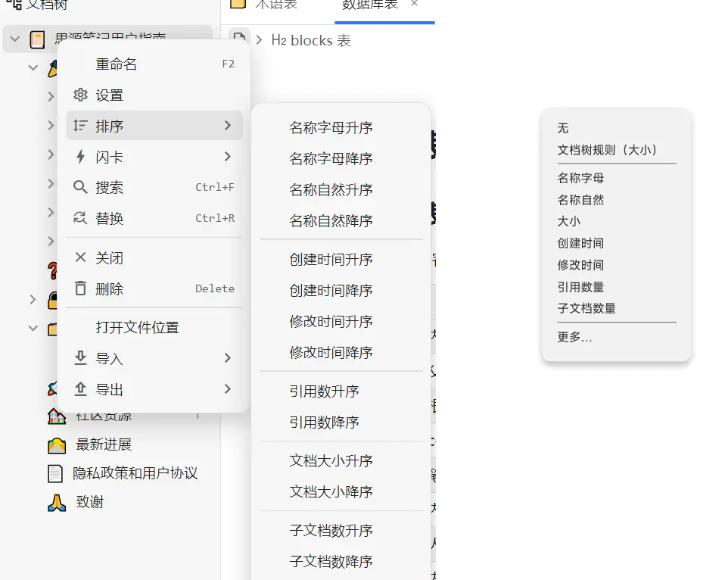
Task: Click the document icon left of H2 blocks breadcrumb
Action: (239, 38)
